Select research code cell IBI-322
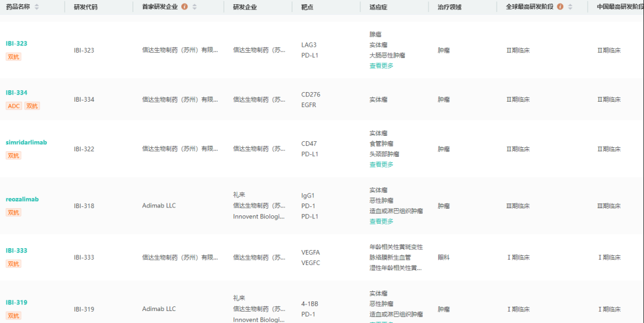 pyautogui.click(x=84, y=149)
